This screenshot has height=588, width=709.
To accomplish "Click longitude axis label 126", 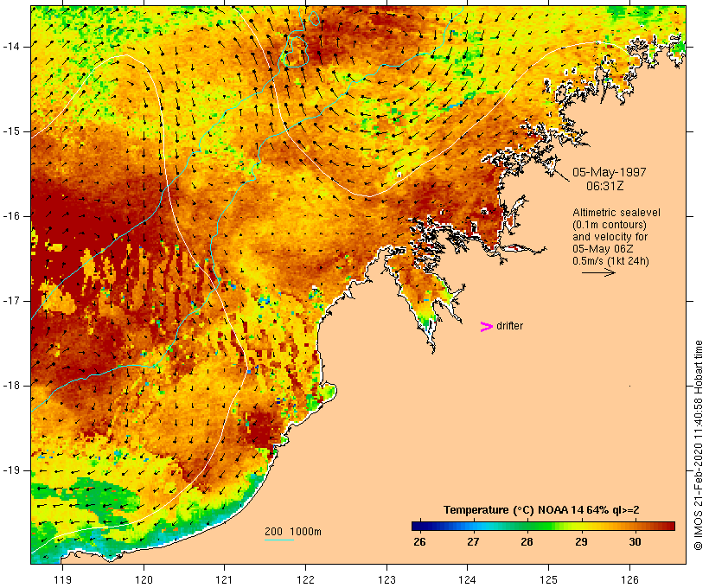I will click(x=629, y=580).
